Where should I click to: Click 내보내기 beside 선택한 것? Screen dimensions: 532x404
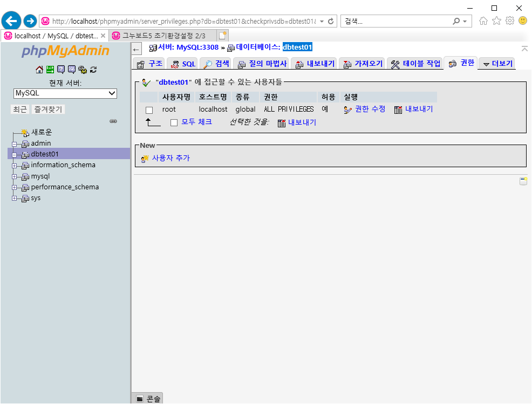point(302,122)
